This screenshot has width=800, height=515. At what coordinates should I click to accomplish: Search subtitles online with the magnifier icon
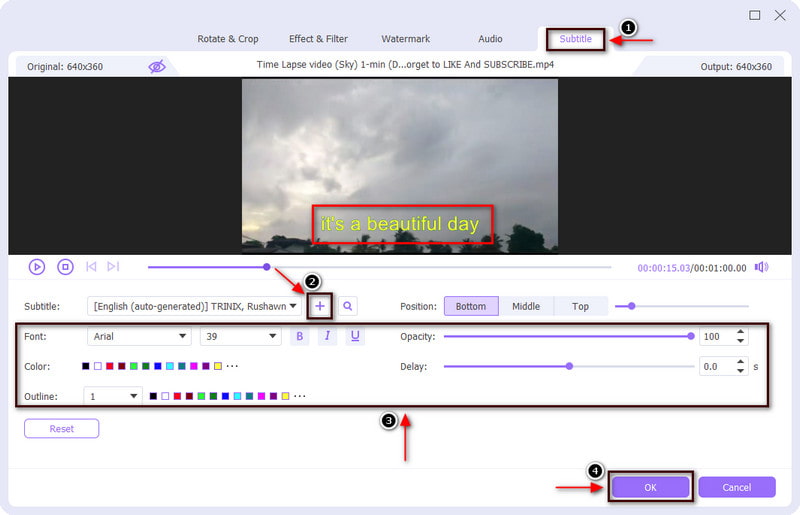[x=347, y=306]
